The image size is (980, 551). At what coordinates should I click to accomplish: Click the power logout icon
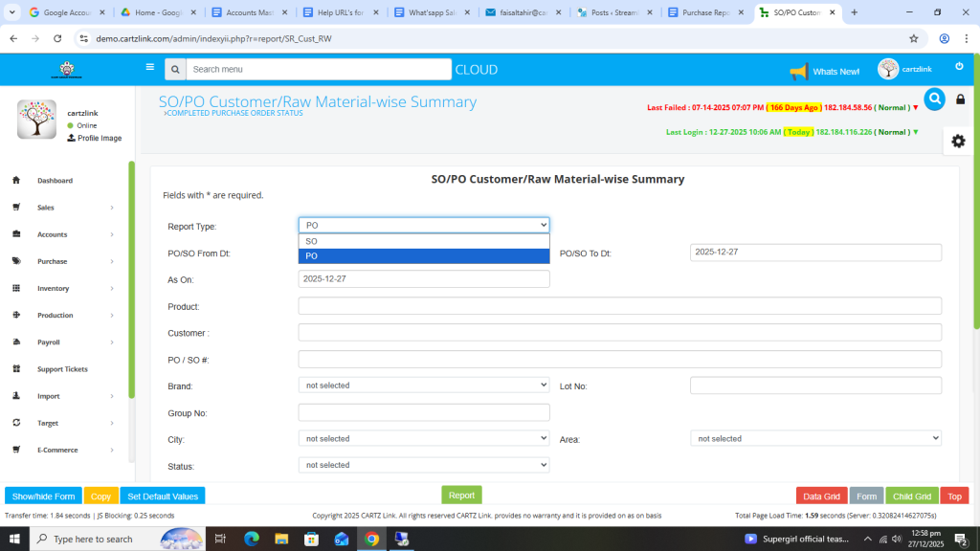tap(959, 67)
